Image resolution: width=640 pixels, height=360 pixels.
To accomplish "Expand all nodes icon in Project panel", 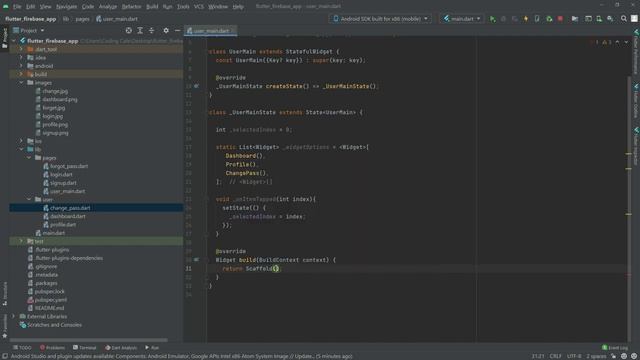I will [x=140, y=31].
